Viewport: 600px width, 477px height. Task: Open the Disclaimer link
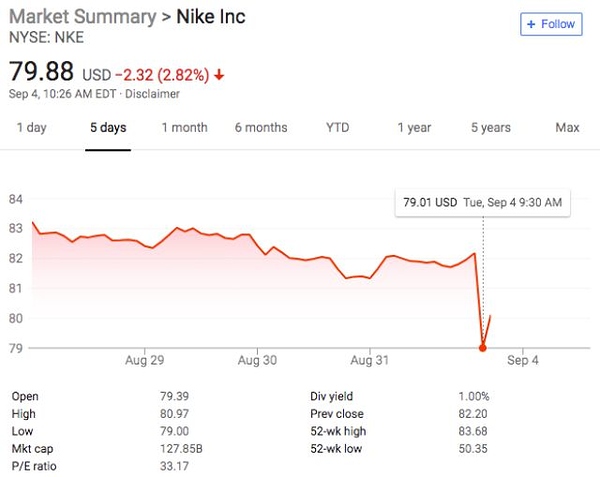[154, 93]
